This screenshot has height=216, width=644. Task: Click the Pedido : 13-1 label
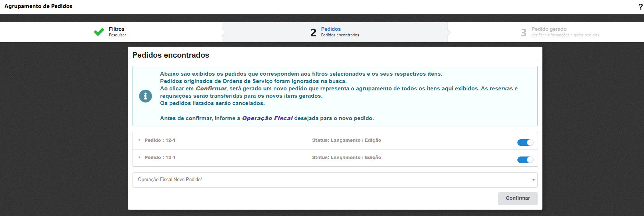pos(160,158)
